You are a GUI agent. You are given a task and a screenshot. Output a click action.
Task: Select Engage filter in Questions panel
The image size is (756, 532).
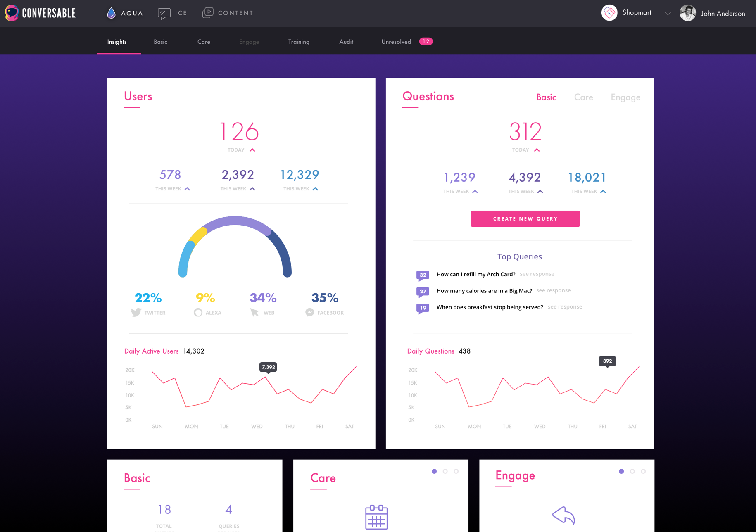point(625,97)
